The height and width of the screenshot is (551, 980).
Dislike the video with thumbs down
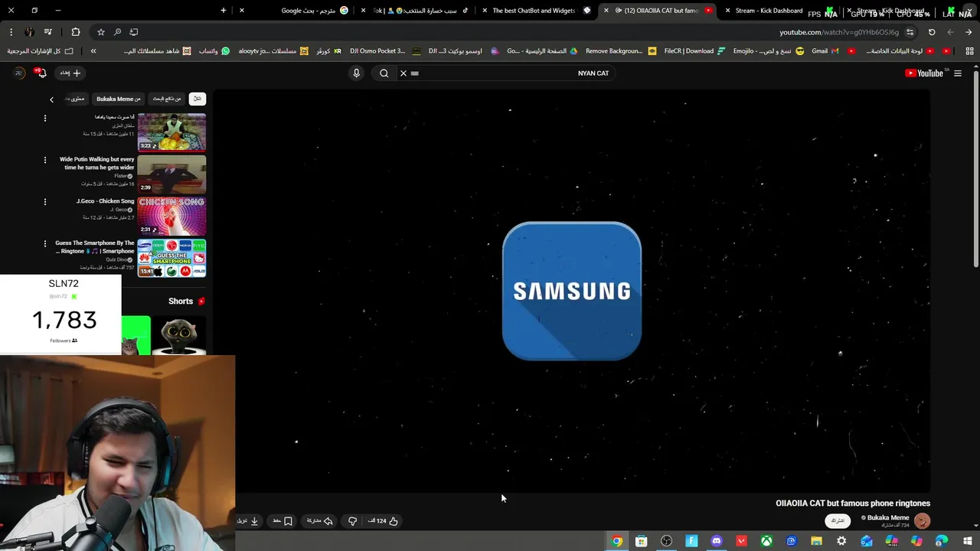click(352, 521)
